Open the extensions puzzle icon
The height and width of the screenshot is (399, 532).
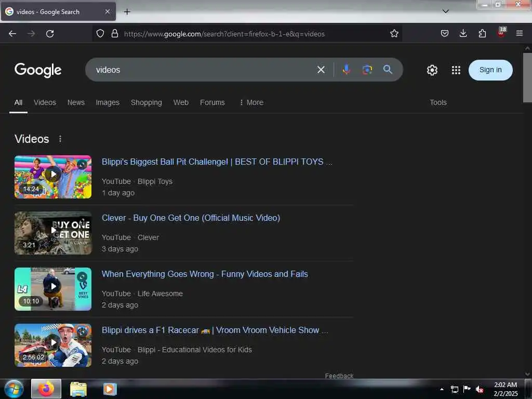point(482,34)
